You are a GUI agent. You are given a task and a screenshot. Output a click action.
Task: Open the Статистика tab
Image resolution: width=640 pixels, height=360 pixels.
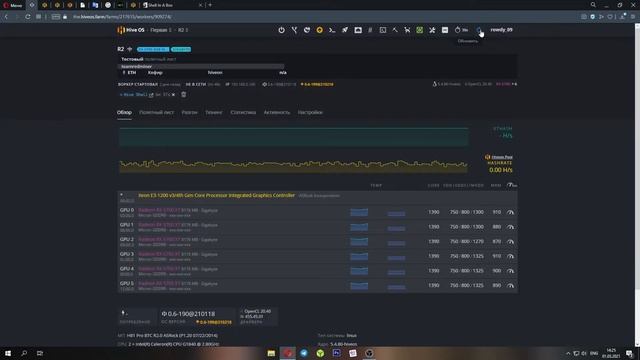tap(243, 112)
